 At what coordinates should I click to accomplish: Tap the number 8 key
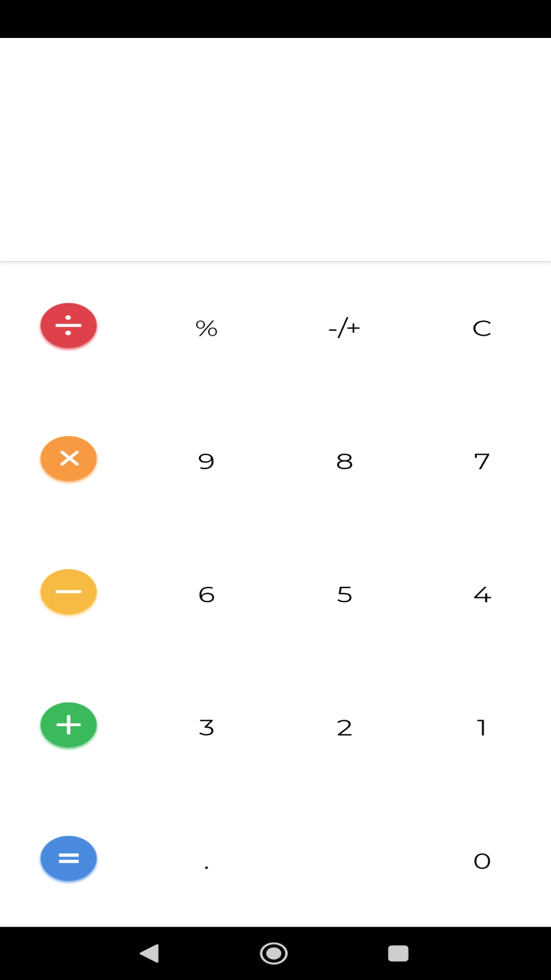click(x=344, y=461)
